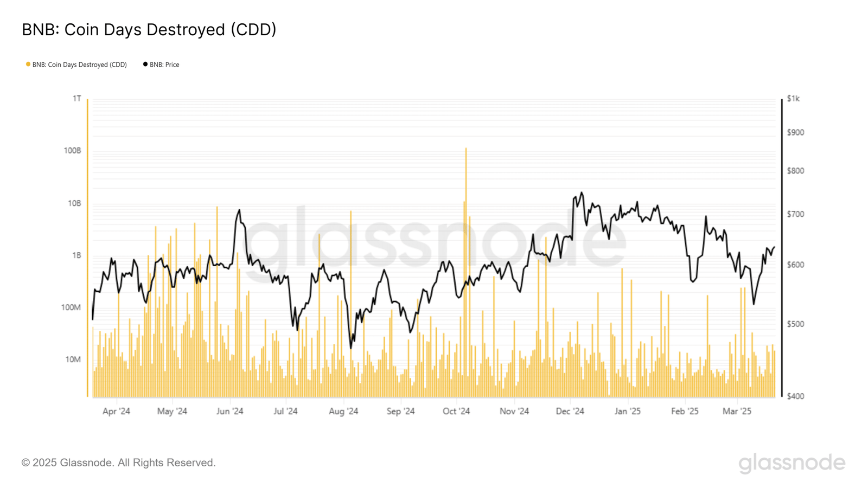
Task: Click the glassnode logo at bottom right
Action: click(792, 463)
